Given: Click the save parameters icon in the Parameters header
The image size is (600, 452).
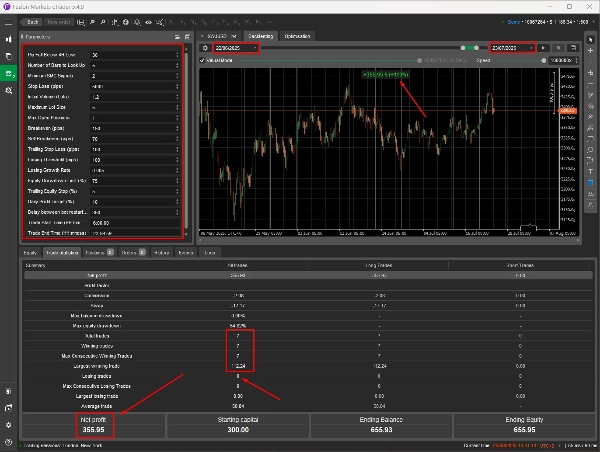Looking at the screenshot, I should coord(187,37).
